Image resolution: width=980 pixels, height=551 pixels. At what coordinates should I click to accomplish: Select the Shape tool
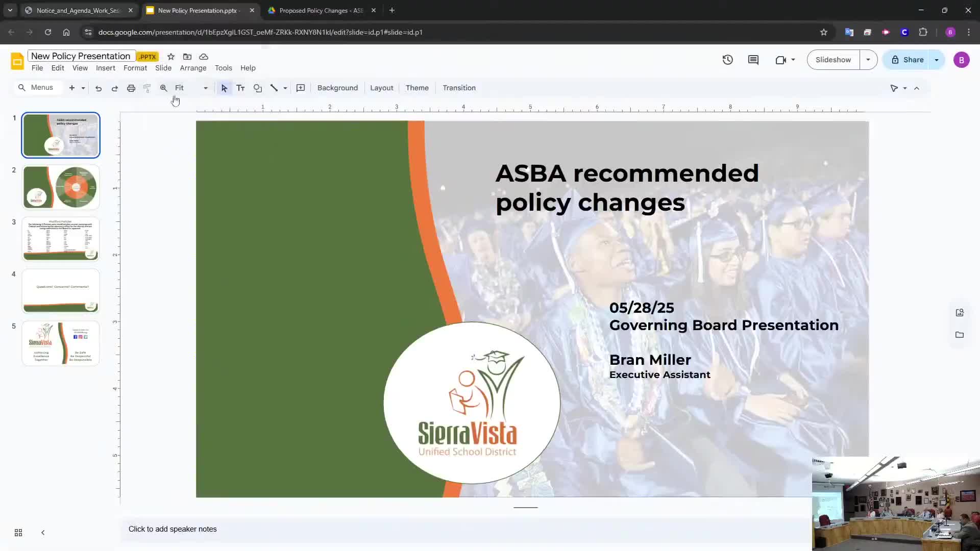tap(258, 88)
